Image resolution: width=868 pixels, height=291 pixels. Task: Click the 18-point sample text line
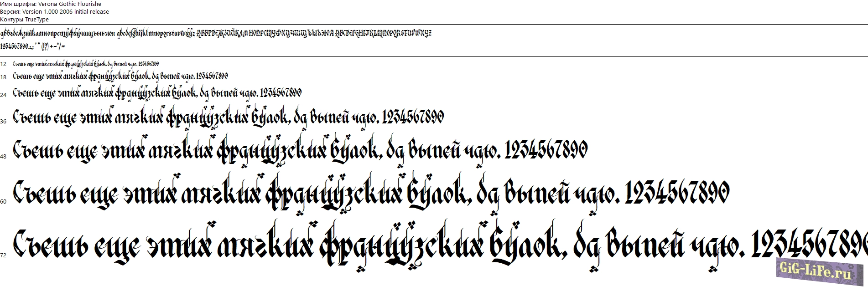[120, 76]
